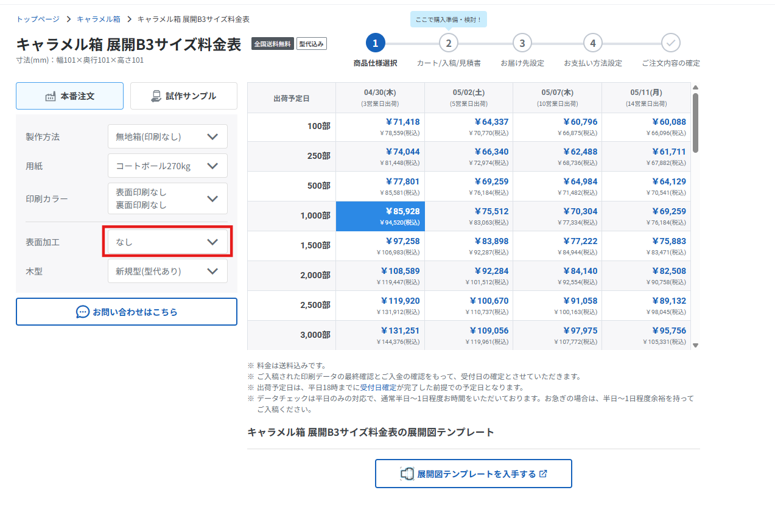Select price ¥71,418 for 100部
The width and height of the screenshot is (775, 532).
pos(380,127)
